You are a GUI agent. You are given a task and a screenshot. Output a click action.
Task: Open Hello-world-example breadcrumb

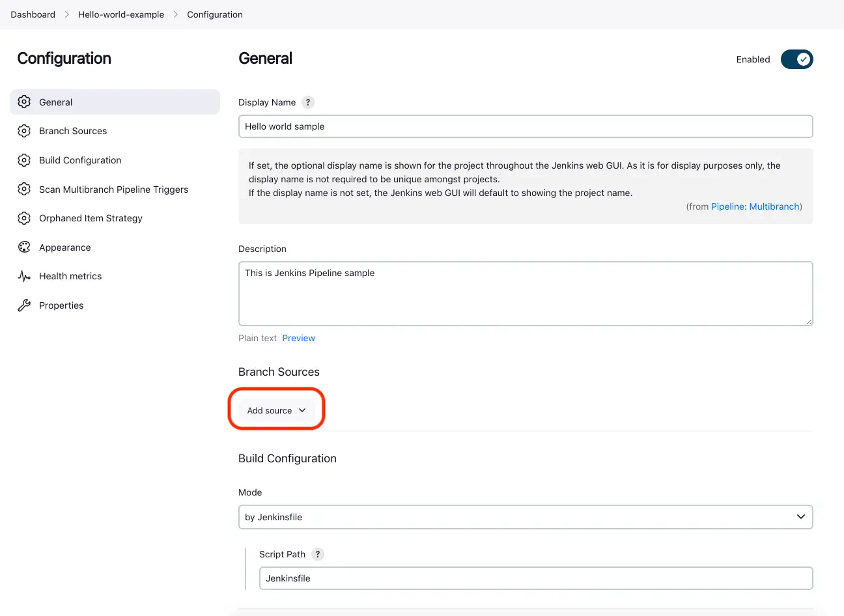click(121, 14)
